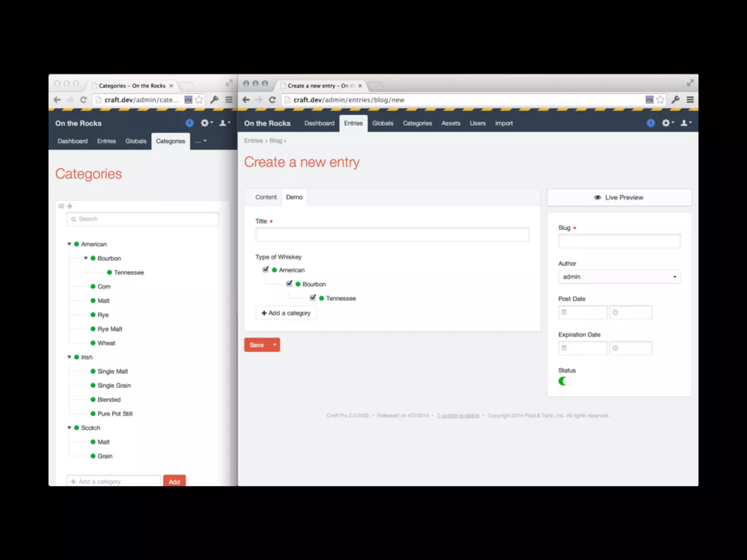Reload the Create a new entry page

point(272,100)
